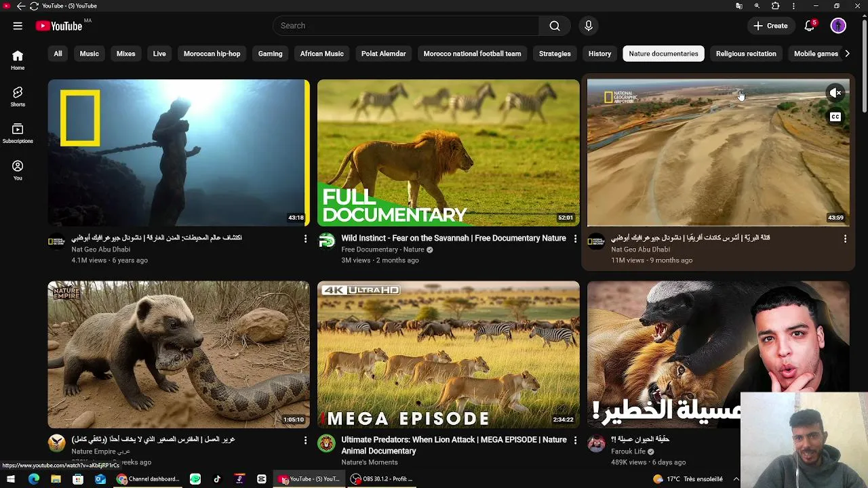Open Windows Start menu
868x488 pixels.
click(11, 479)
